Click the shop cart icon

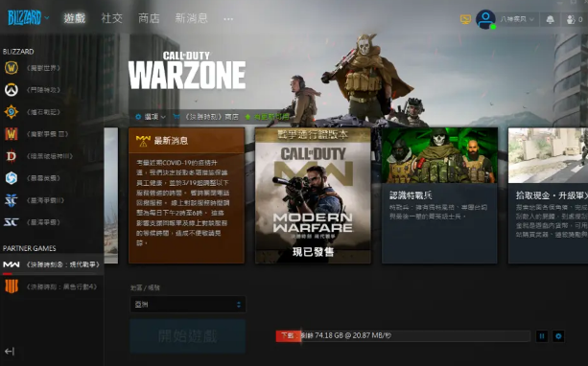(x=176, y=117)
